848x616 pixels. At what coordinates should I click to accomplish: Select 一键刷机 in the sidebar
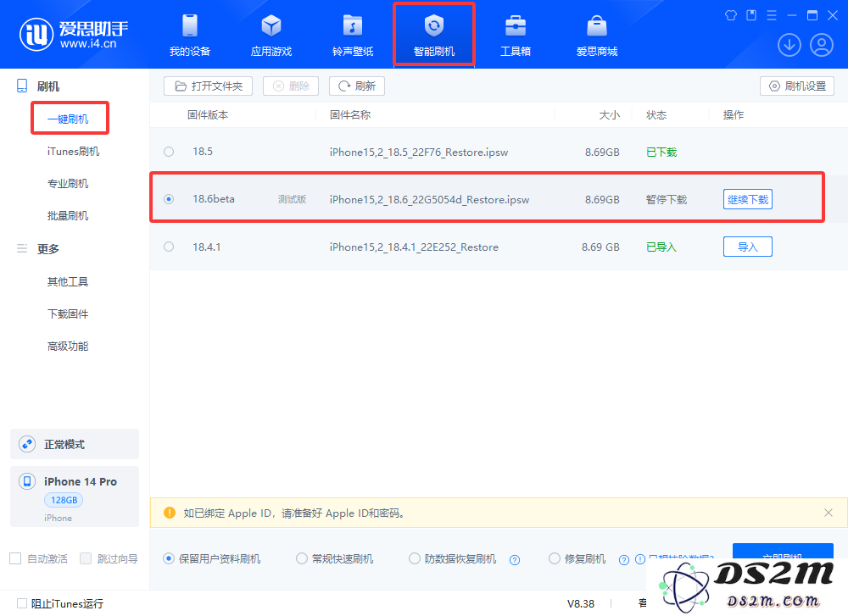[68, 119]
